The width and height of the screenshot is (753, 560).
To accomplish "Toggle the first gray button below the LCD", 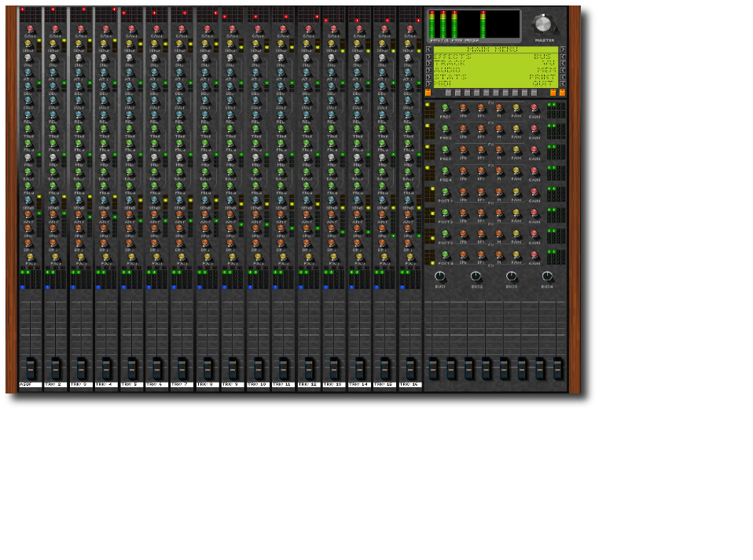I will tap(448, 92).
